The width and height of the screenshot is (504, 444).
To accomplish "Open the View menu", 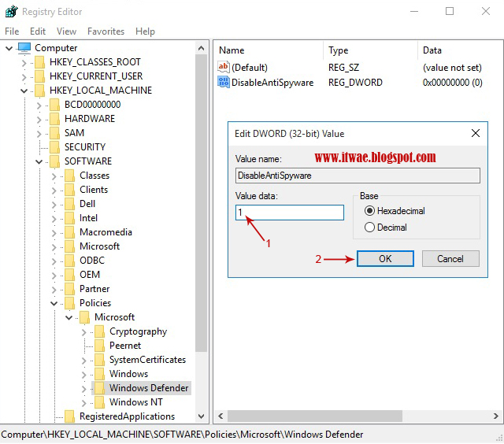I will 66,31.
